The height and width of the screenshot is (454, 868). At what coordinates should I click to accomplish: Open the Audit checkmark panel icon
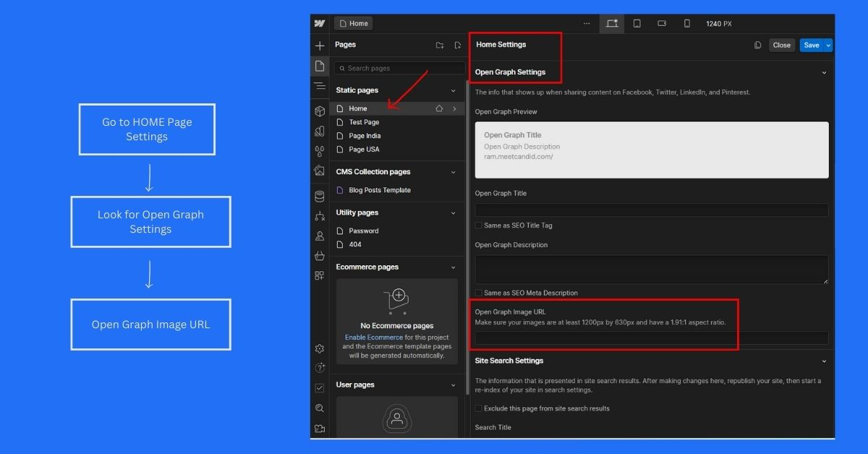point(320,388)
